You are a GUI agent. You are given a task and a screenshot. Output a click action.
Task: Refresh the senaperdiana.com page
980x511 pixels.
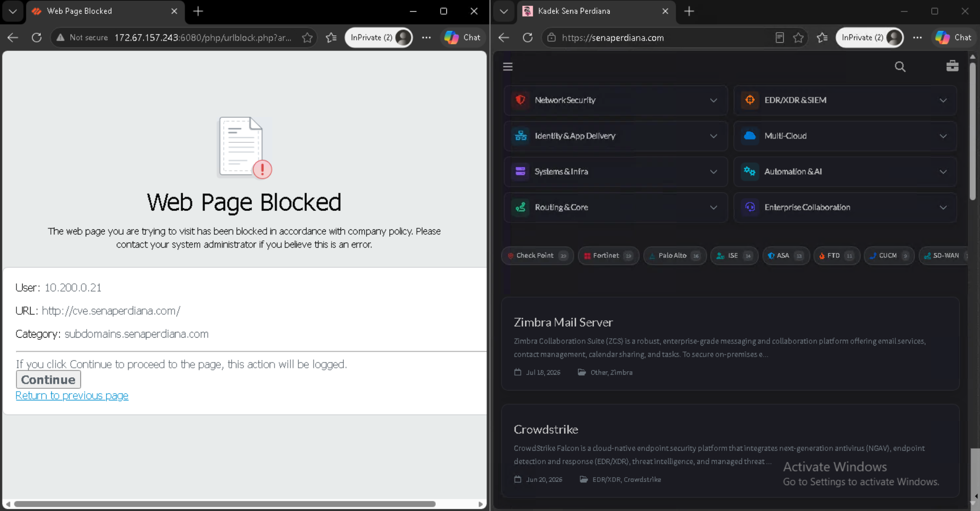528,38
